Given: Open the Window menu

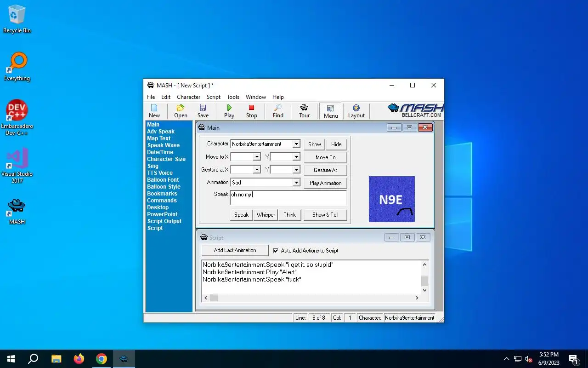Looking at the screenshot, I should point(256,97).
